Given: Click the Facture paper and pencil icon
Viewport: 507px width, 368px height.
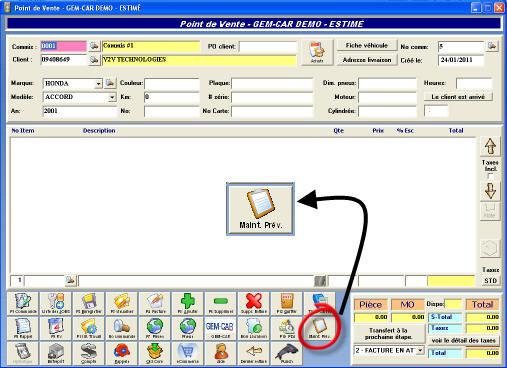Looking at the screenshot, I should click(155, 303).
